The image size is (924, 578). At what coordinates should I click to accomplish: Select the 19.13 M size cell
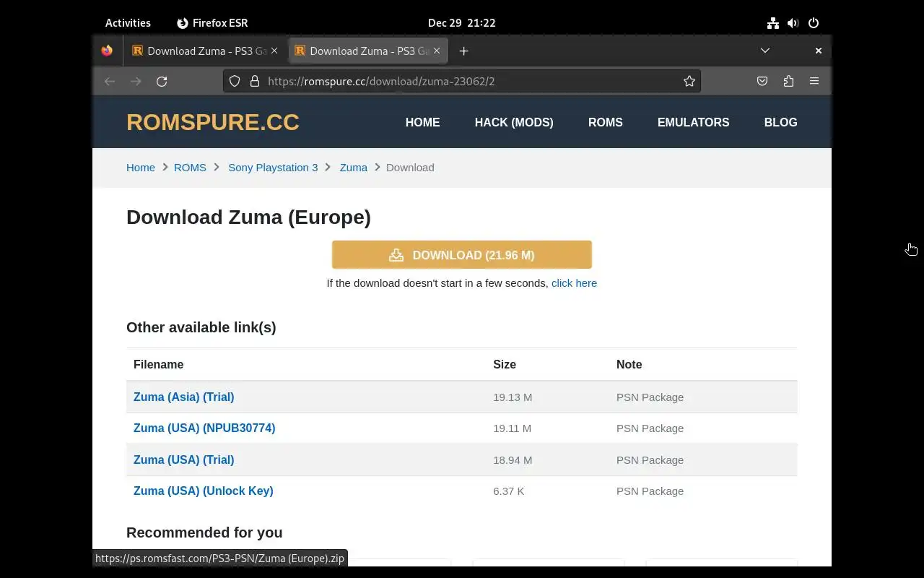click(x=513, y=397)
